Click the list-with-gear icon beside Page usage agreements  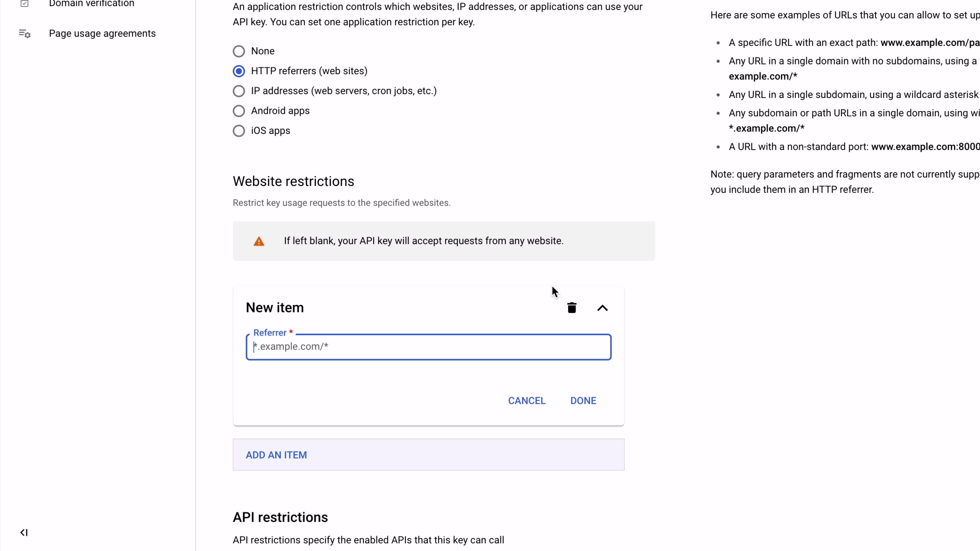point(25,33)
